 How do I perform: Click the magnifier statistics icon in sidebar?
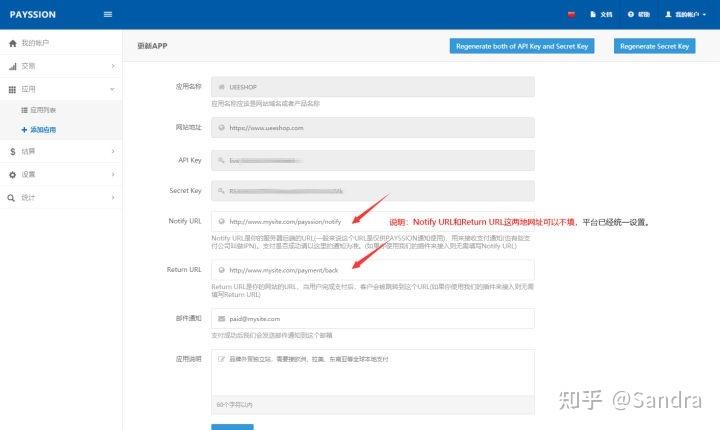pyautogui.click(x=11, y=198)
